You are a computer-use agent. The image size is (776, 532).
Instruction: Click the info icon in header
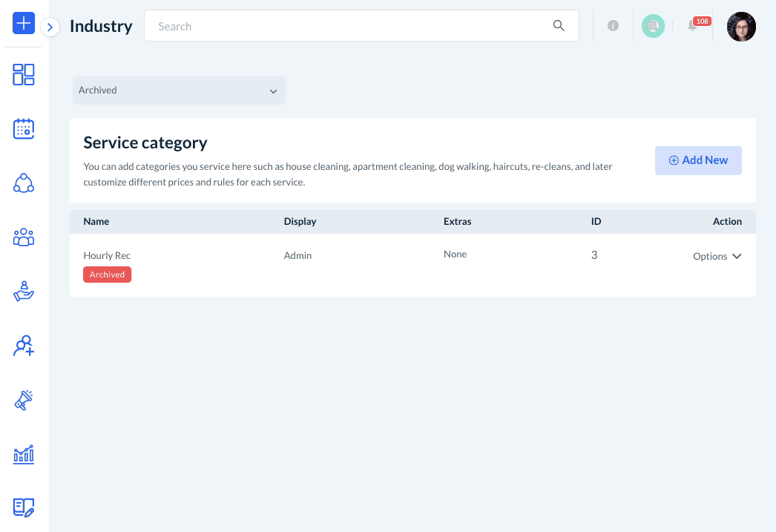613,26
